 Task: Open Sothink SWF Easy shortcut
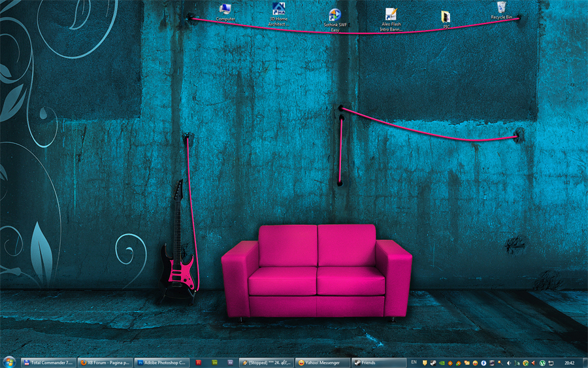(335, 20)
